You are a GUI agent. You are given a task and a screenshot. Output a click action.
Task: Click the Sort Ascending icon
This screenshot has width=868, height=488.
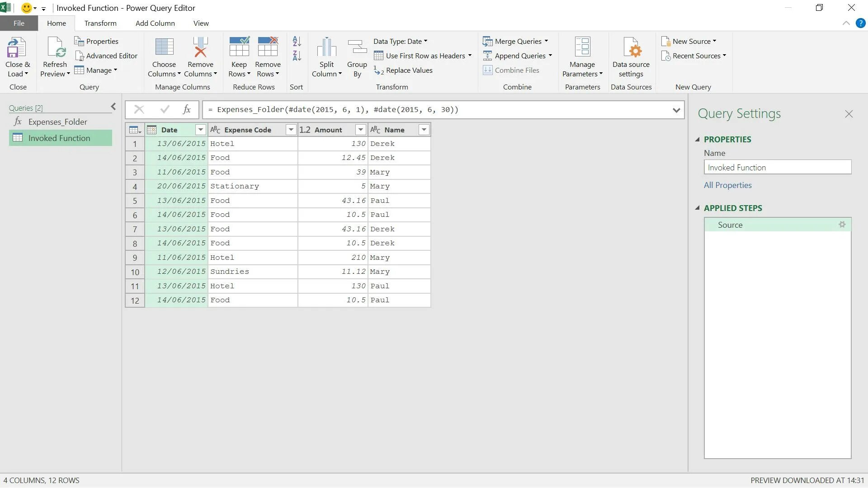[297, 41]
